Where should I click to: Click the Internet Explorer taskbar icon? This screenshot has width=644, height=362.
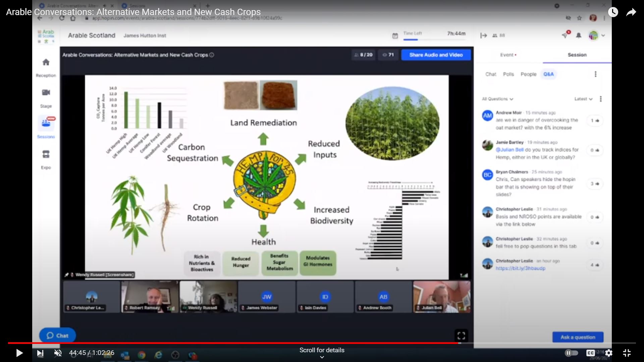(158, 355)
